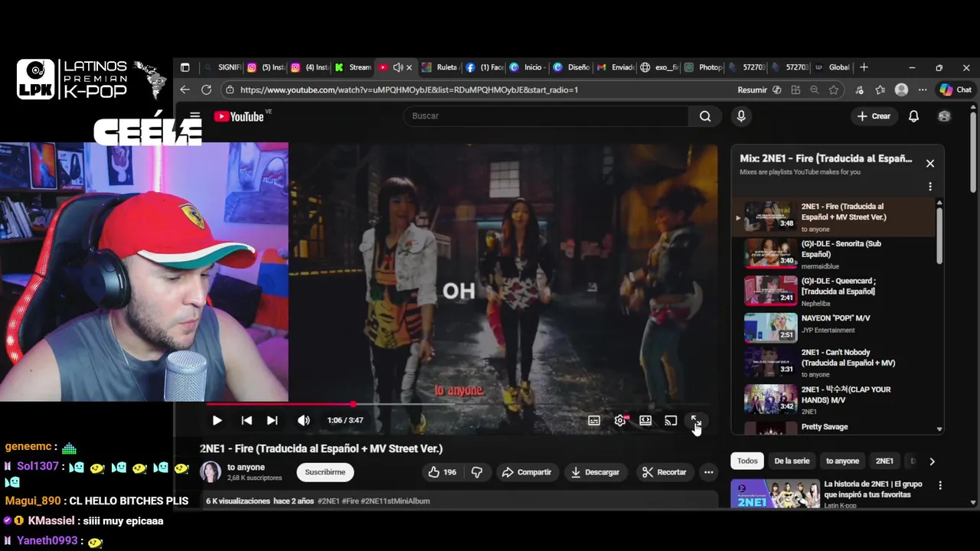
Task: Select the Todos filter chip
Action: pyautogui.click(x=747, y=461)
